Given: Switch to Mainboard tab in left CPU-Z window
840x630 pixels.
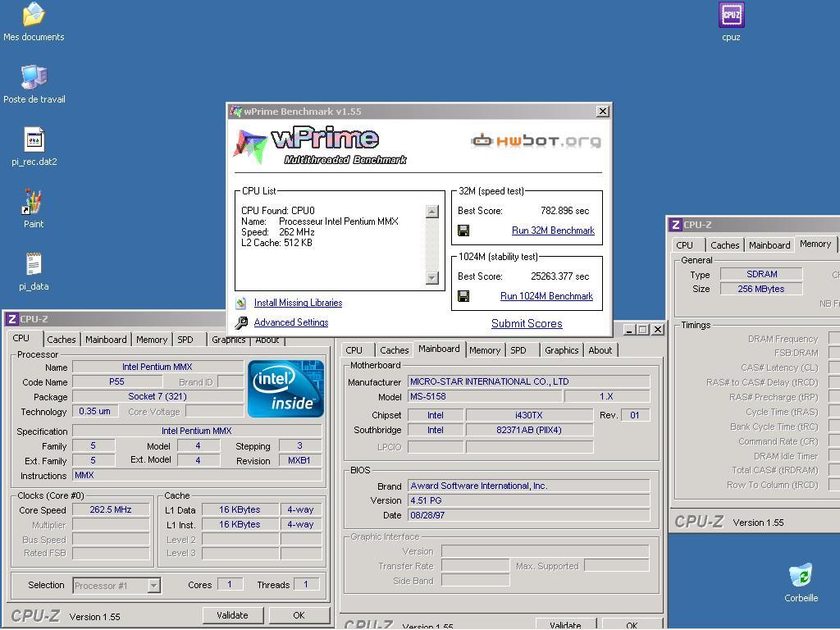Looking at the screenshot, I should pos(106,339).
